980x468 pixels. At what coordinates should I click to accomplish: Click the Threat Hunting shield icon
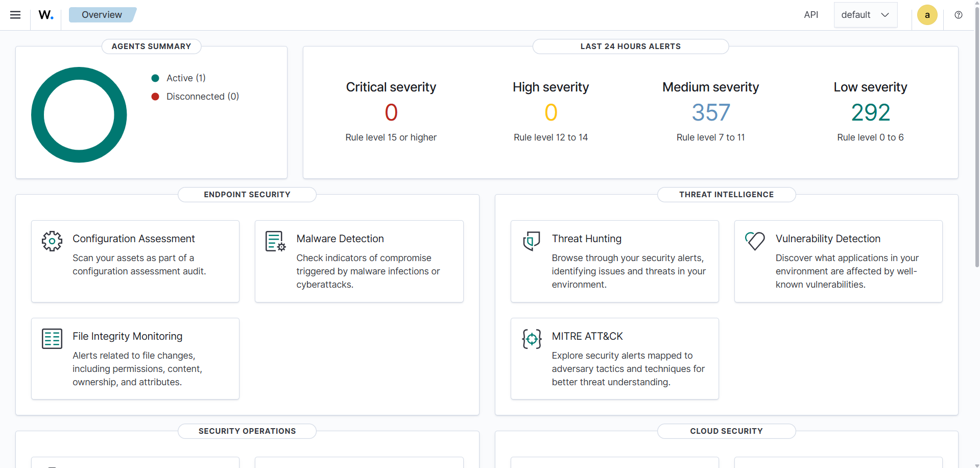[532, 241]
